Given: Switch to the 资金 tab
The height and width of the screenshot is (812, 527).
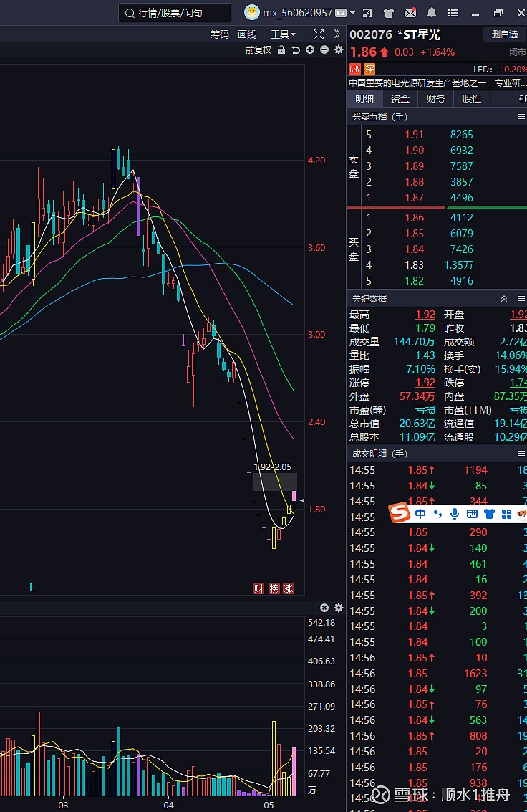Looking at the screenshot, I should [x=400, y=100].
